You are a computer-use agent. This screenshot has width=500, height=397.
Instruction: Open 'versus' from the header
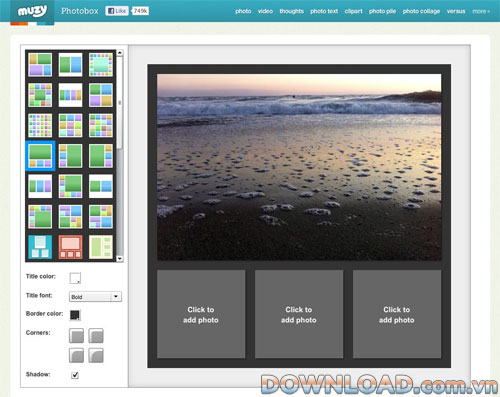456,11
